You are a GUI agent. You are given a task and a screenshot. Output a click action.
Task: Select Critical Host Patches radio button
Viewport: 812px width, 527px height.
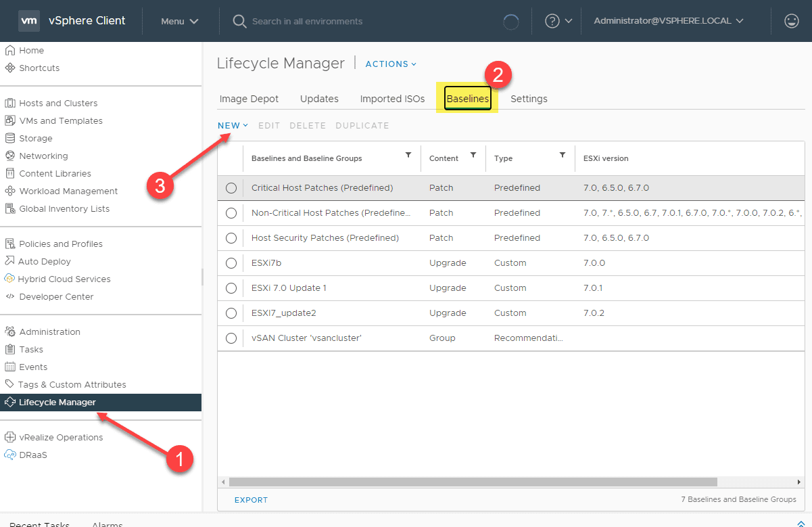[x=231, y=188]
